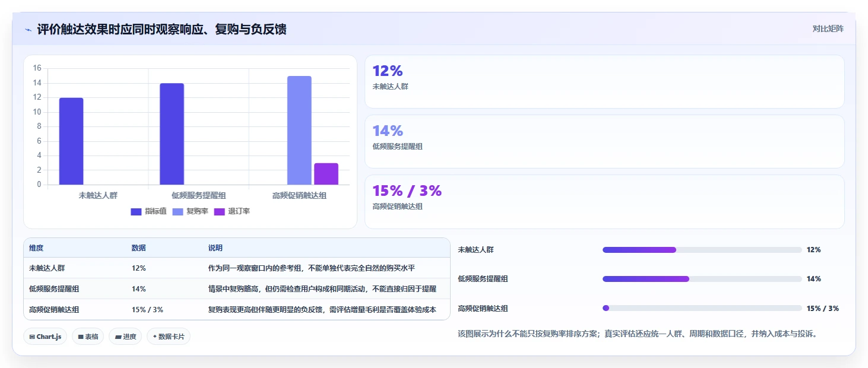Click the 15% / 3% progress value label
868x368 pixels.
tap(823, 309)
